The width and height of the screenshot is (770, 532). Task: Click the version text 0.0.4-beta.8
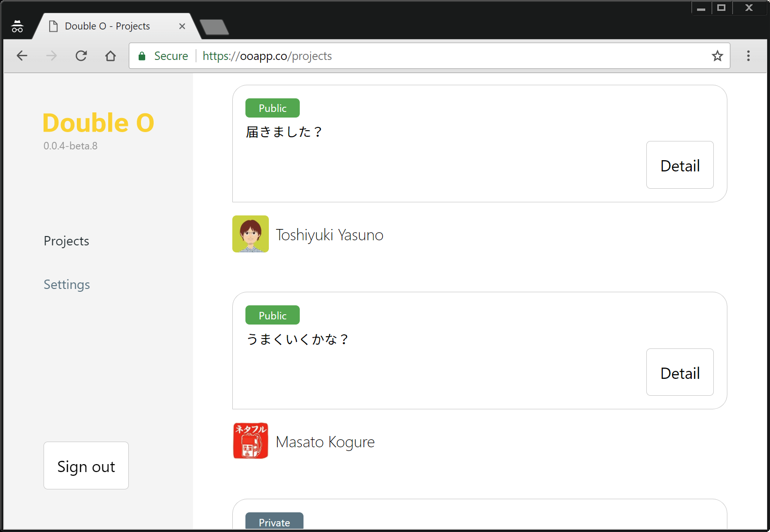click(x=71, y=146)
